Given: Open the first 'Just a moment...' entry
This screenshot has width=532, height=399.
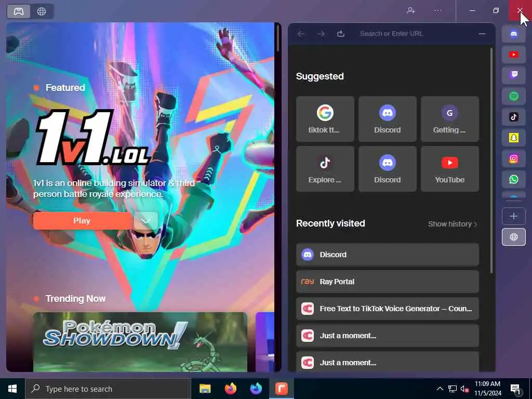Looking at the screenshot, I should 388,336.
